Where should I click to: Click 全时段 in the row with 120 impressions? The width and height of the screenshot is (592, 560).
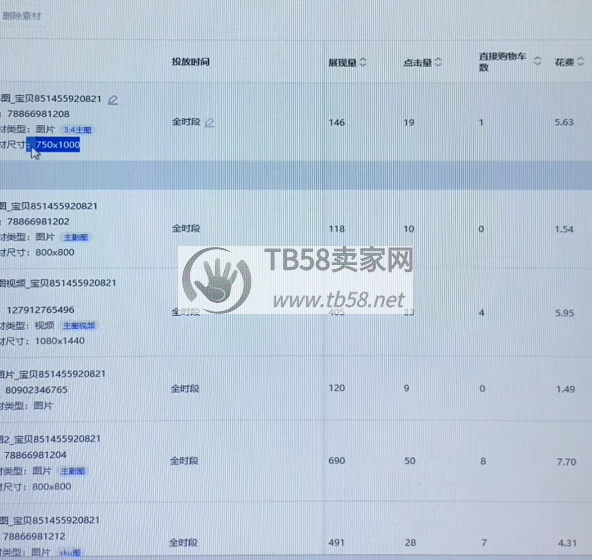(x=185, y=388)
